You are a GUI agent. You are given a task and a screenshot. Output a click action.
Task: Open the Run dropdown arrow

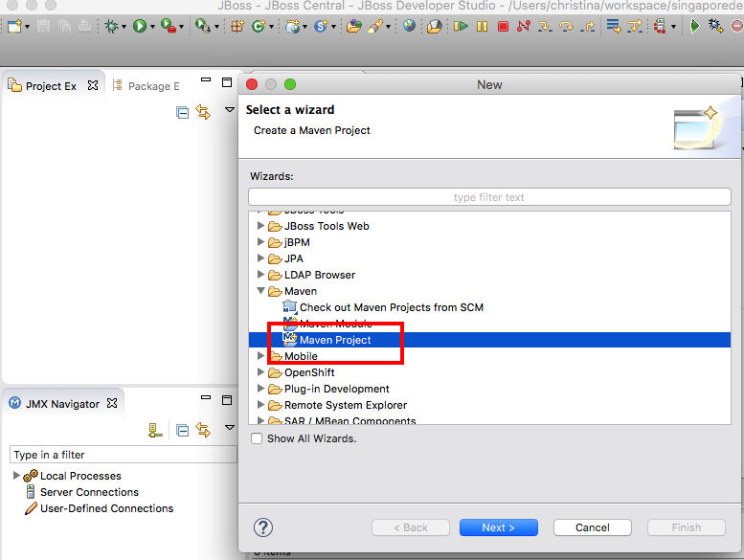tap(152, 27)
